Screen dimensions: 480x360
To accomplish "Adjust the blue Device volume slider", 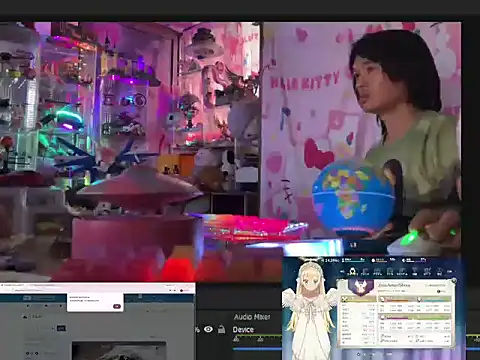I will coord(257,349).
